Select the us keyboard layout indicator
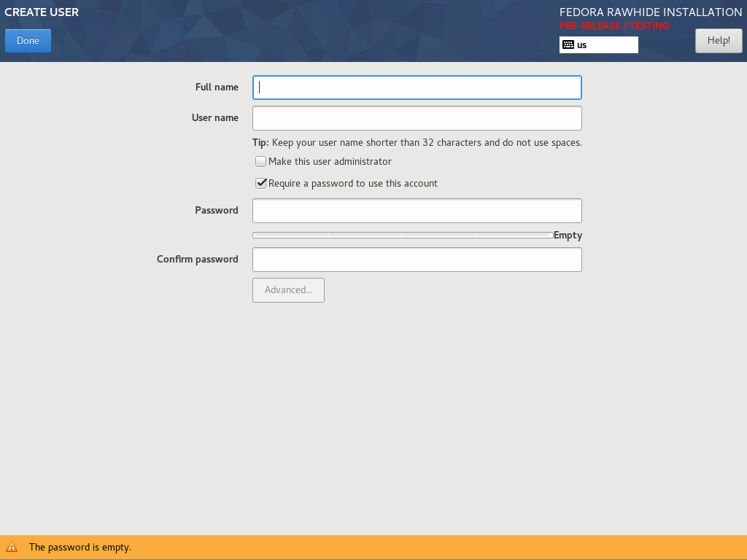Screen dimensions: 747x560 pos(598,44)
